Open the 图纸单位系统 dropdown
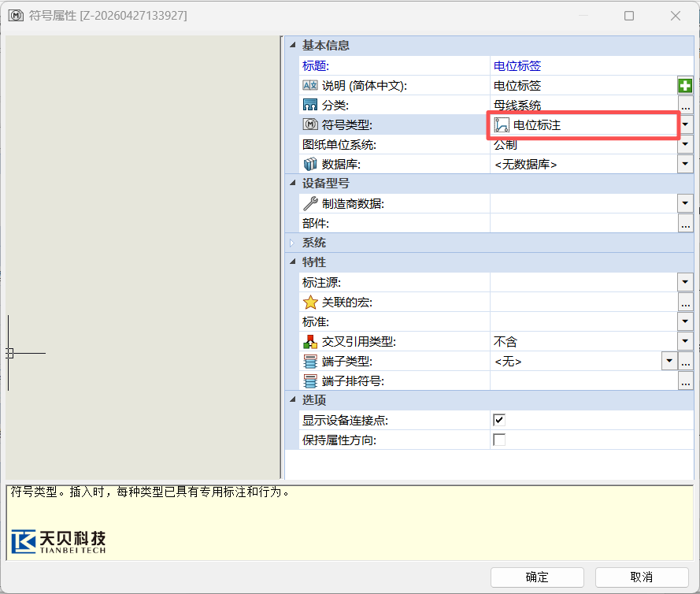This screenshot has width=700, height=594. coord(685,145)
